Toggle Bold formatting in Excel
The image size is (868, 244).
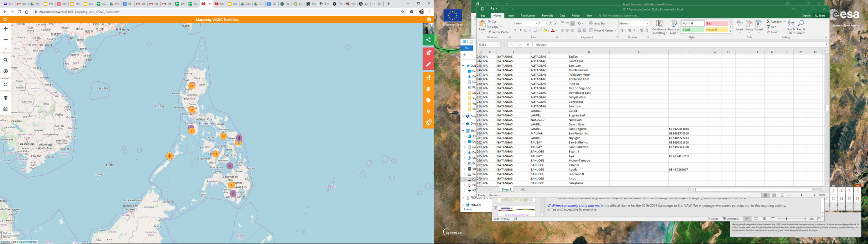(x=515, y=31)
